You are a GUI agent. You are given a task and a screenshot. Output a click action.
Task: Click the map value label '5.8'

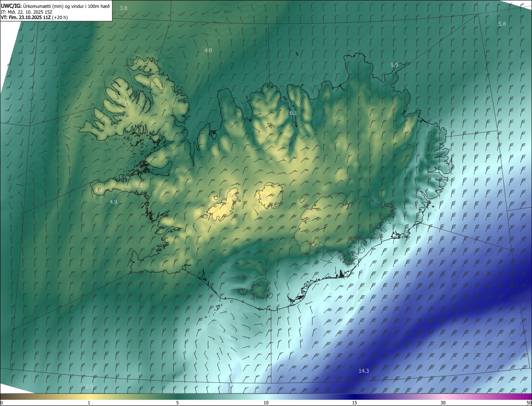tap(502, 24)
